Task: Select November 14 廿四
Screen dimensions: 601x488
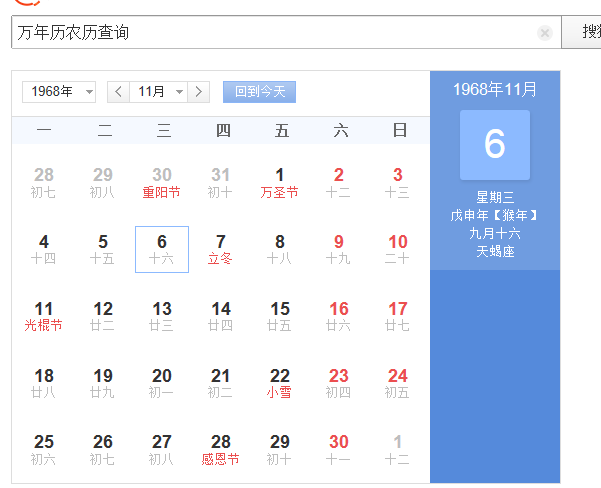Action: pyautogui.click(x=221, y=317)
